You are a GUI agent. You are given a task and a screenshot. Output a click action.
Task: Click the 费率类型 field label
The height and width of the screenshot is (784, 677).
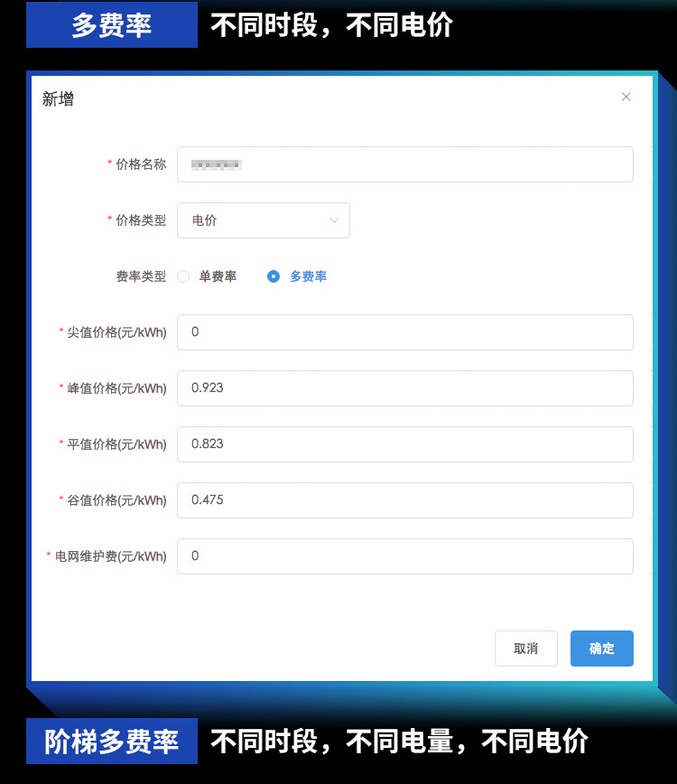[x=141, y=276]
